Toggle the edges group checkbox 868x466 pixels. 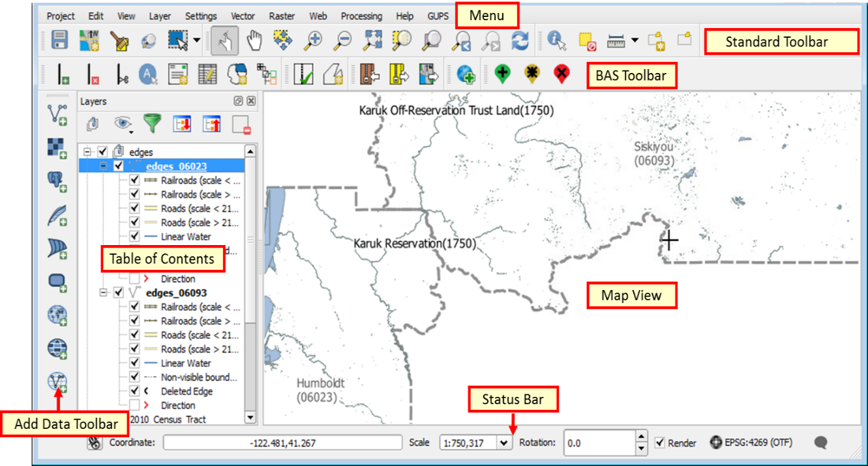[x=102, y=152]
